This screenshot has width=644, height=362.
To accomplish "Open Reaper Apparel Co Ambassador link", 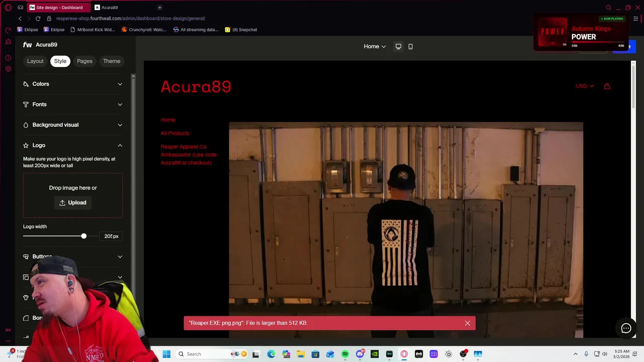I will (189, 155).
